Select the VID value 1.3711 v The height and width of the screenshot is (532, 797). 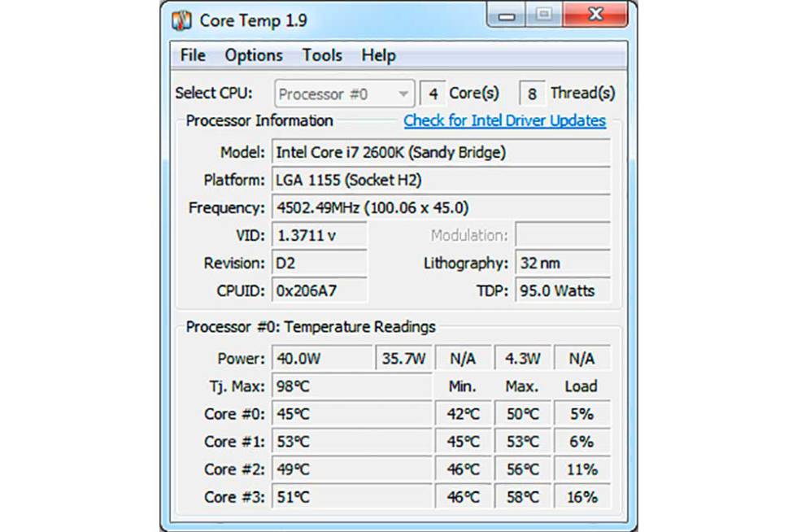pos(319,235)
